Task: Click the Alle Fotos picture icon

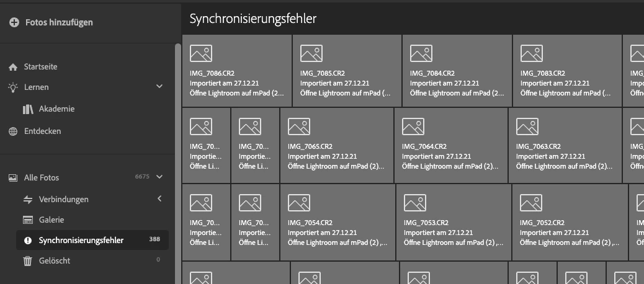Action: click(13, 178)
